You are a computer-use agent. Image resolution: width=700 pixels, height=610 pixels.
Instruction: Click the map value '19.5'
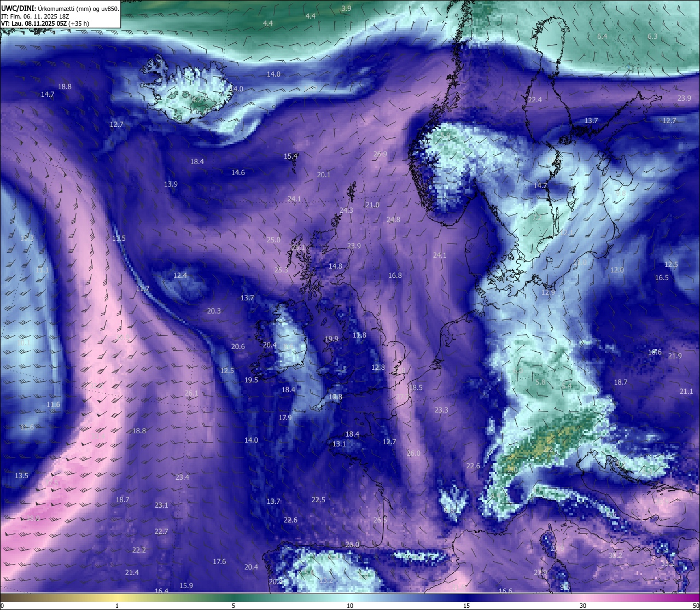pyautogui.click(x=251, y=380)
